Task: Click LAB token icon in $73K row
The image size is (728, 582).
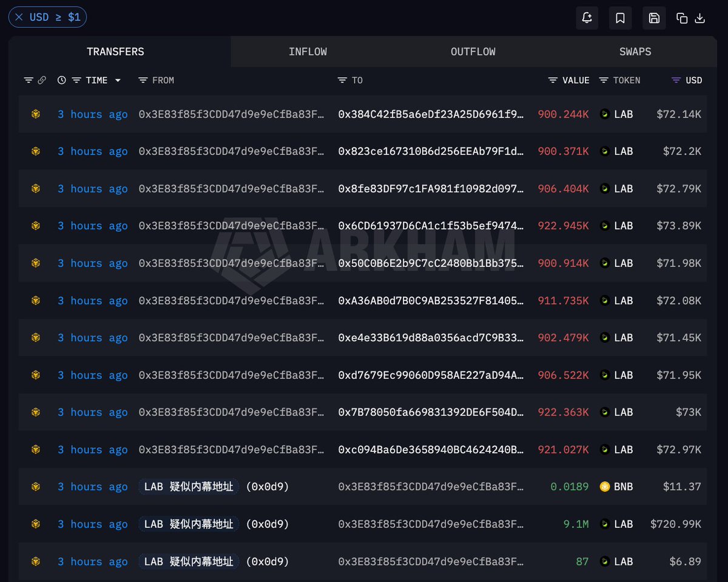Action: [604, 412]
